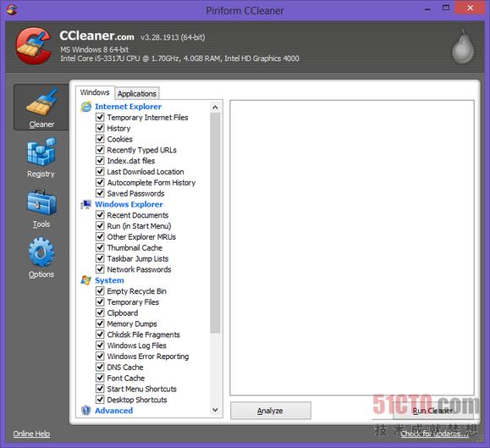Click the Analyze button

[x=271, y=411]
